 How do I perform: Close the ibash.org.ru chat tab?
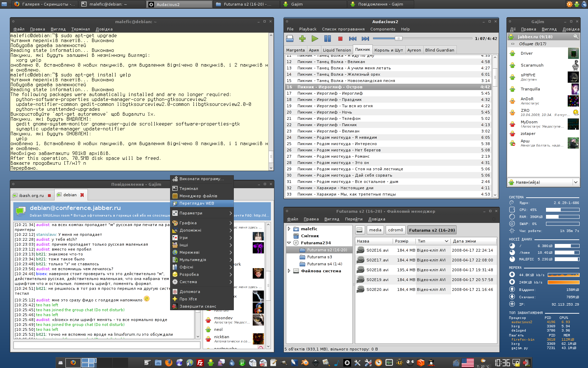point(49,196)
